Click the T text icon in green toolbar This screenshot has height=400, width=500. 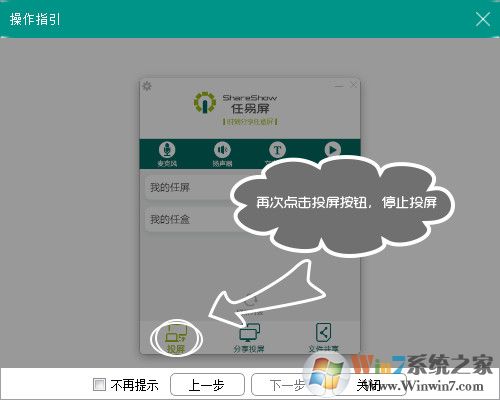[277, 151]
